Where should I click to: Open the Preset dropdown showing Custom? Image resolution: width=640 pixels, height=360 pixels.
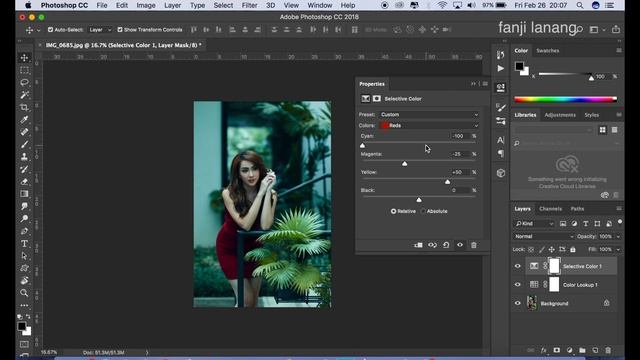point(429,115)
